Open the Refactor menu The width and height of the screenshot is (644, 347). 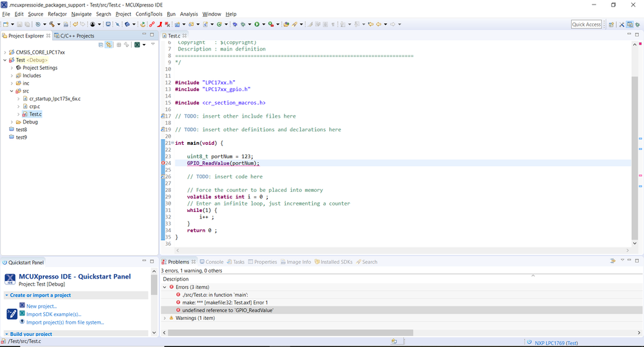(57, 14)
